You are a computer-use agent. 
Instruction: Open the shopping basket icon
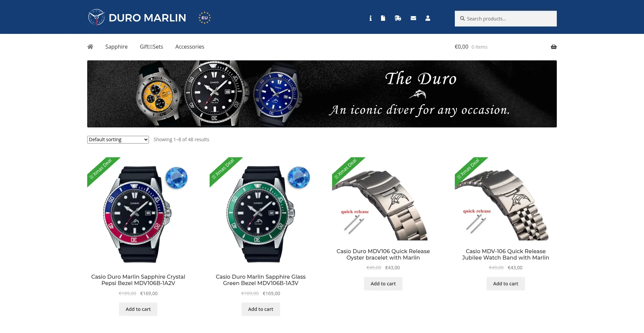pos(554,47)
